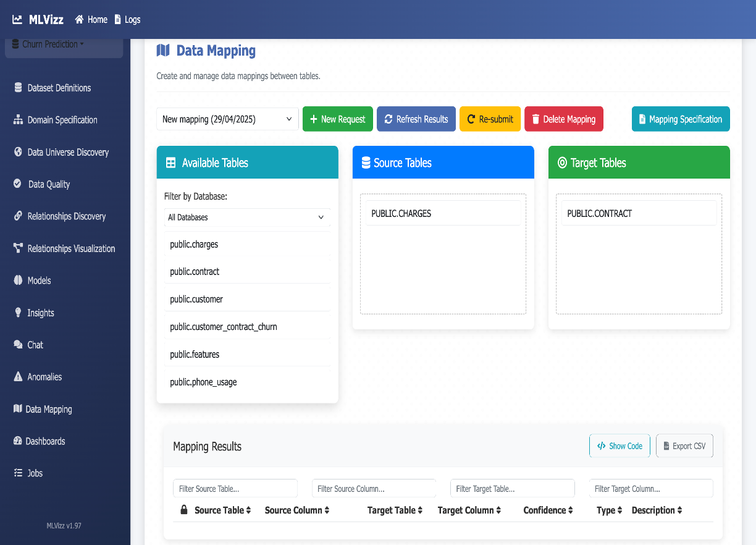Click the Relationships Visualization diagram icon
Image resolution: width=756 pixels, height=545 pixels.
click(x=18, y=248)
